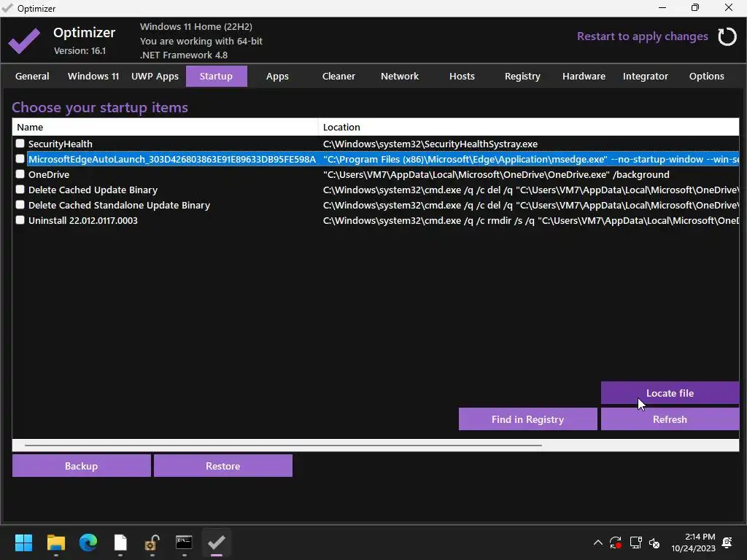Open the Registry tab

pyautogui.click(x=522, y=76)
